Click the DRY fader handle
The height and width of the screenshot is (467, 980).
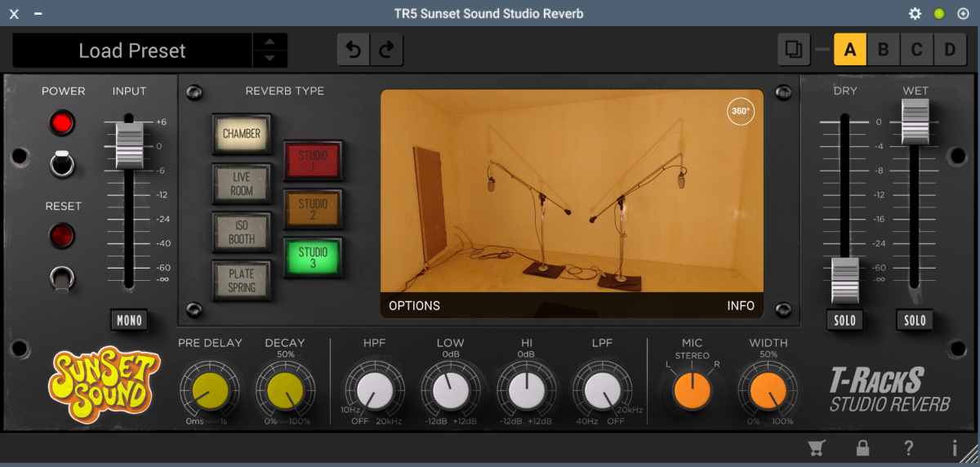pyautogui.click(x=845, y=281)
